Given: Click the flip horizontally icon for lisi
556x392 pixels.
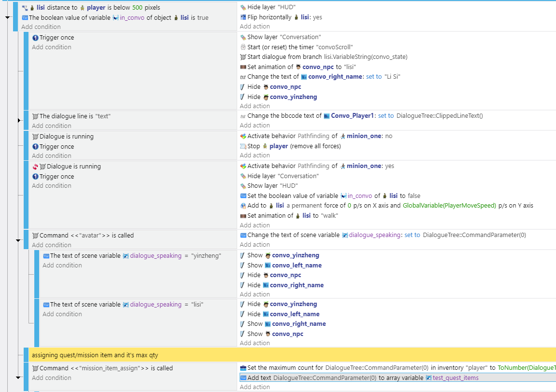Looking at the screenshot, I should tap(242, 17).
